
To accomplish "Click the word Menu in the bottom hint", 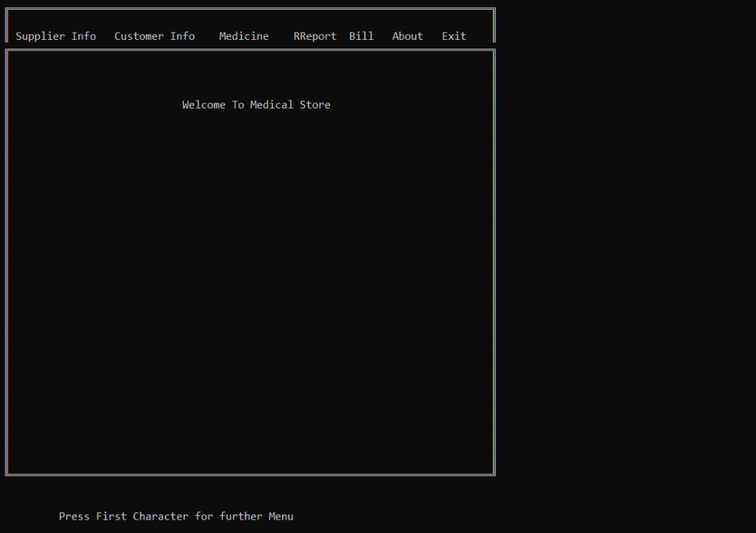I will [x=281, y=516].
